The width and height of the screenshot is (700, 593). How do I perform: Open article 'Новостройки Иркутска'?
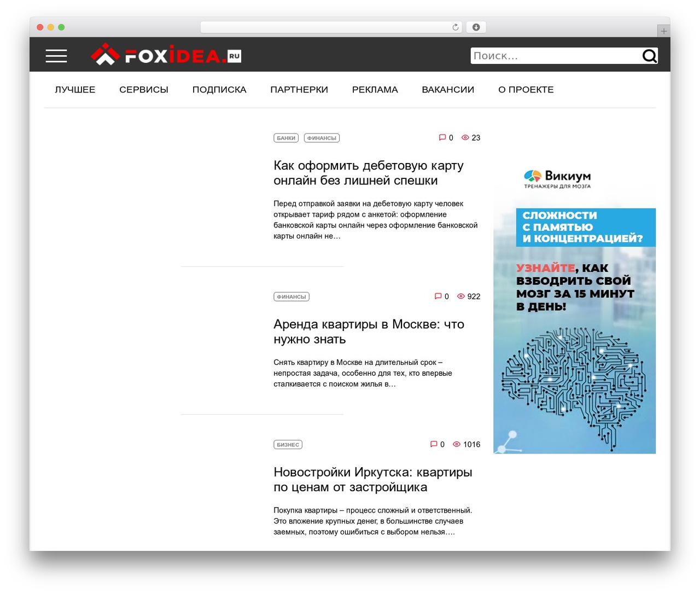[372, 480]
